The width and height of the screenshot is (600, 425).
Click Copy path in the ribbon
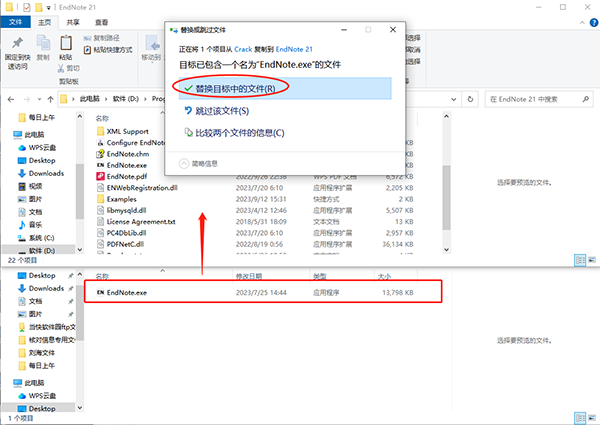coord(101,38)
